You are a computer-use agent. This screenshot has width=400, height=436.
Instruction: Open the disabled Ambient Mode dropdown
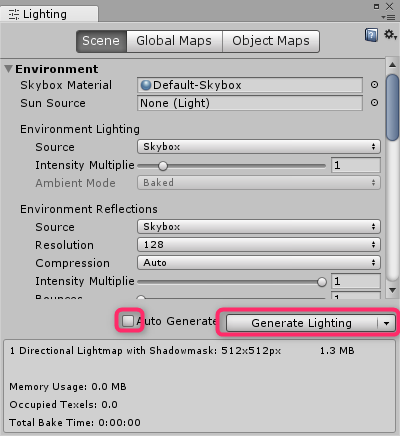click(259, 183)
